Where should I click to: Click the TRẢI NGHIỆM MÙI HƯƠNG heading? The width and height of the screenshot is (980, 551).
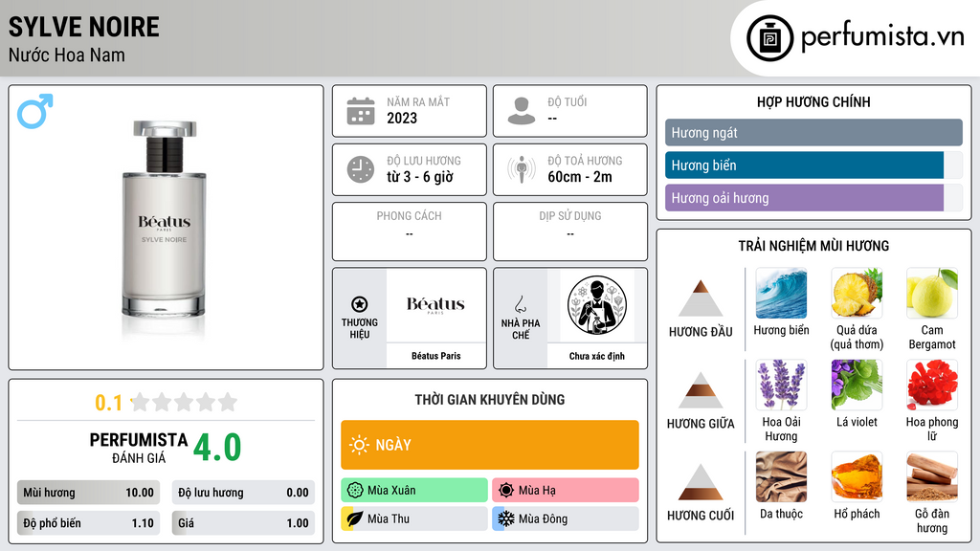tap(813, 246)
